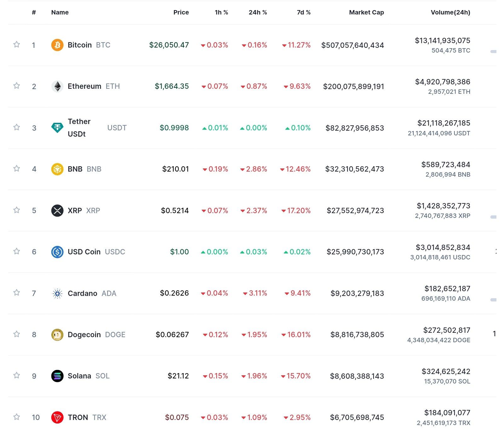
Task: Click the Solana logo icon
Action: click(x=57, y=376)
